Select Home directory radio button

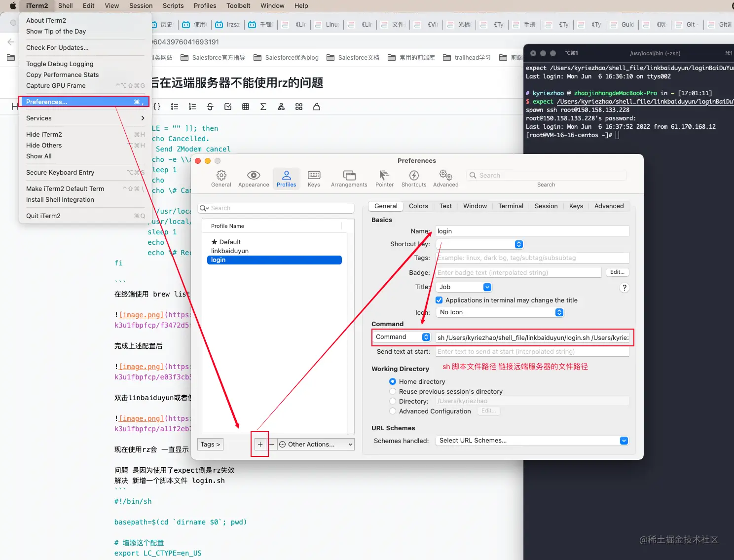click(393, 381)
